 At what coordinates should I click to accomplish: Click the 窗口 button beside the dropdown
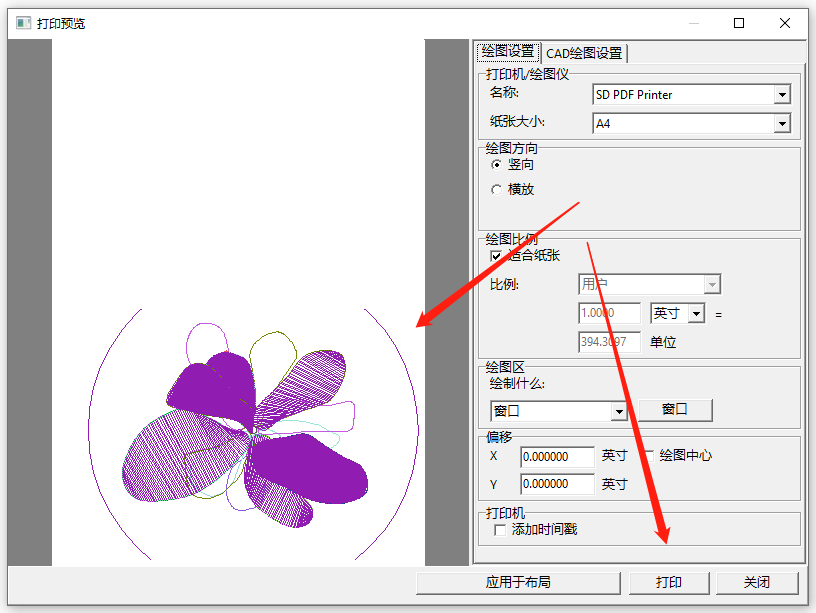[674, 410]
